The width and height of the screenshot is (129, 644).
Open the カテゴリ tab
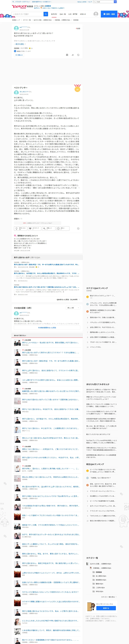point(54,14)
